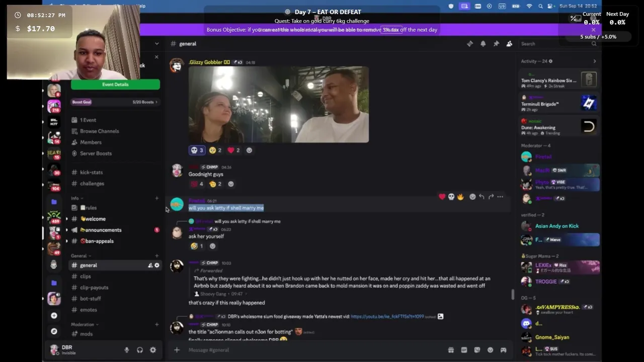The width and height of the screenshot is (644, 362).
Task: Toggle member list visibility icon
Action: tap(509, 44)
